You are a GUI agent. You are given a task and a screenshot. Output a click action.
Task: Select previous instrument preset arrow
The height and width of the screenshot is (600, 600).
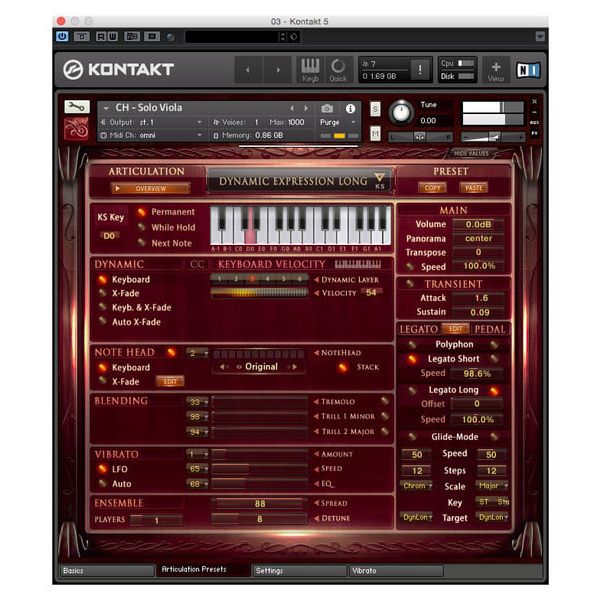point(292,108)
